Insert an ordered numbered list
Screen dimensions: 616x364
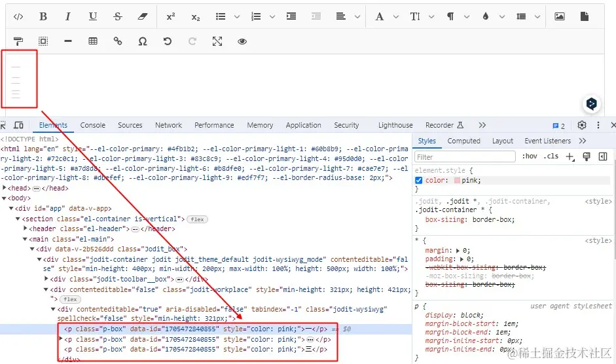[x=256, y=16]
